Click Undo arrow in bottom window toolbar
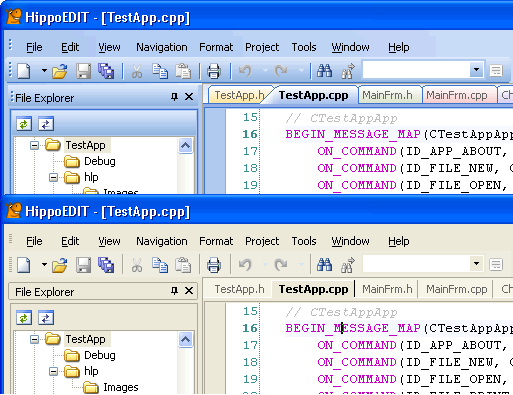This screenshot has height=395, width=513. coord(245,265)
